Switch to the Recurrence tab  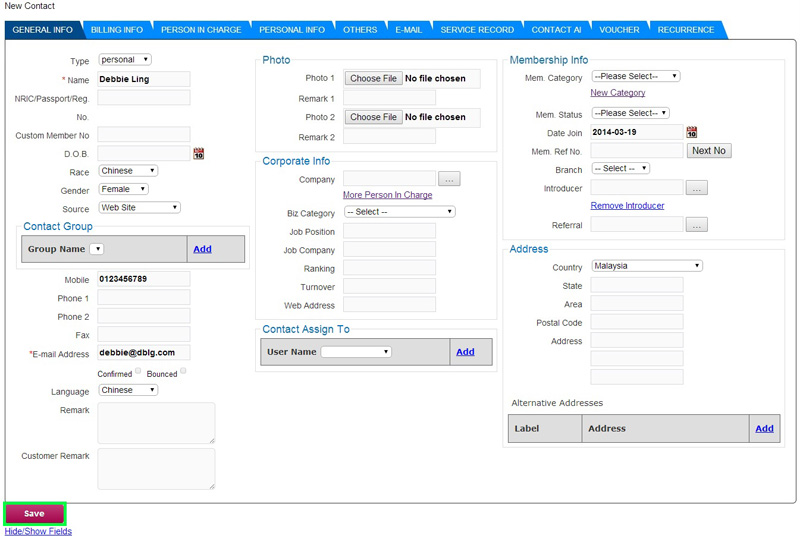click(x=686, y=30)
